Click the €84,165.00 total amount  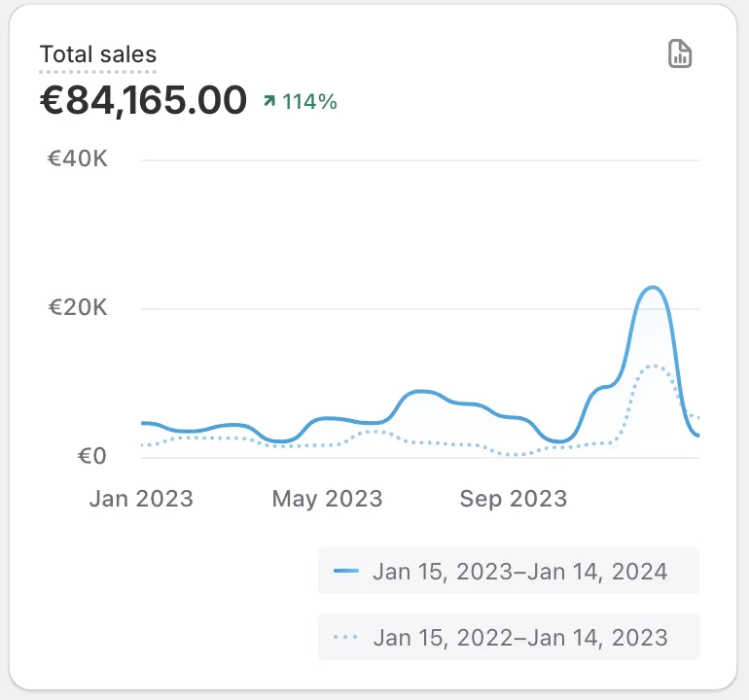pos(143,100)
